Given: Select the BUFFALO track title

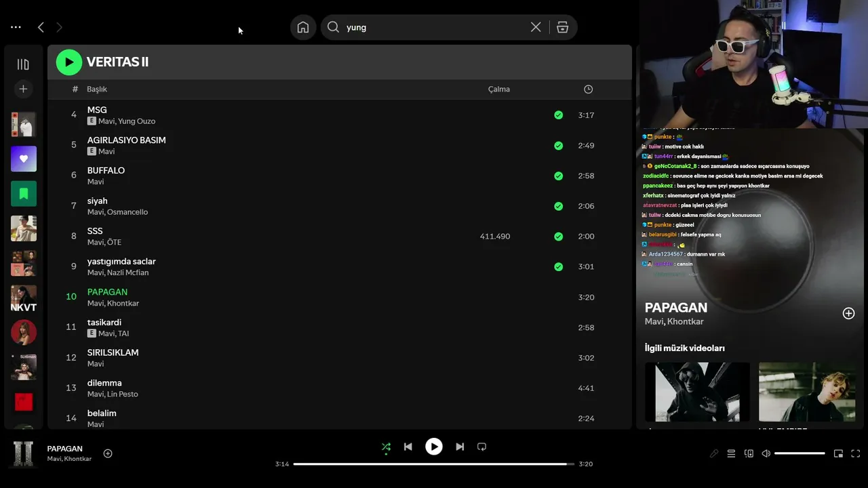Looking at the screenshot, I should (x=106, y=171).
